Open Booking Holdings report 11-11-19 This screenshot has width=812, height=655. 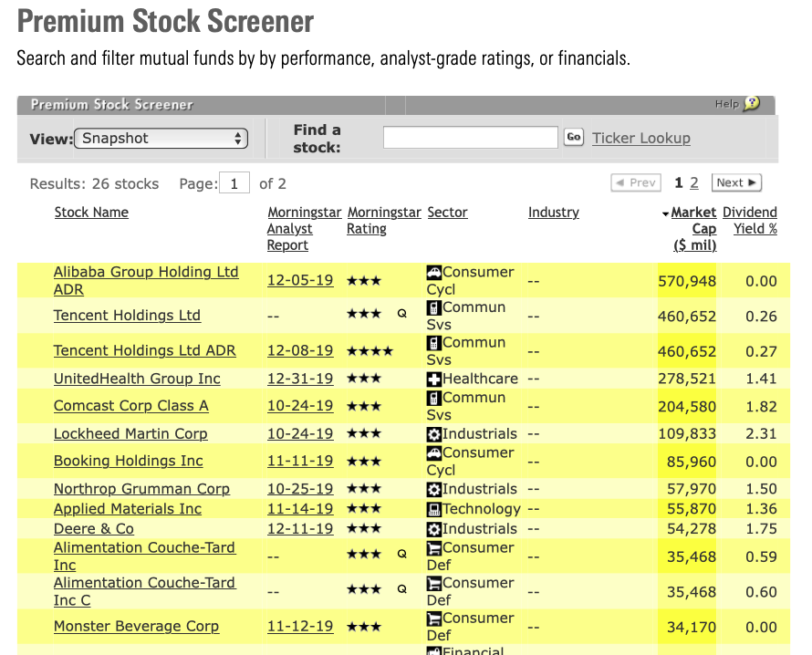click(300, 461)
